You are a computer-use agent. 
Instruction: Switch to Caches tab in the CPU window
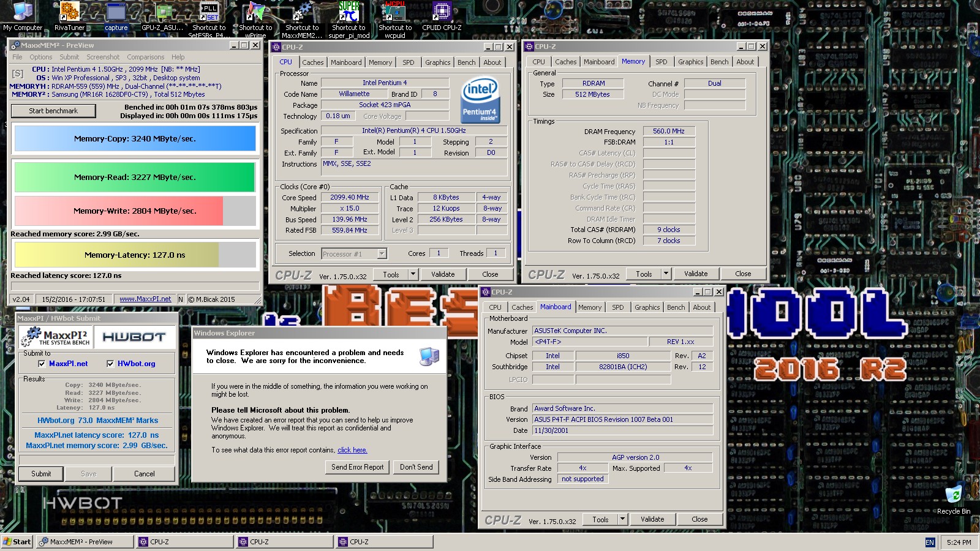point(312,62)
